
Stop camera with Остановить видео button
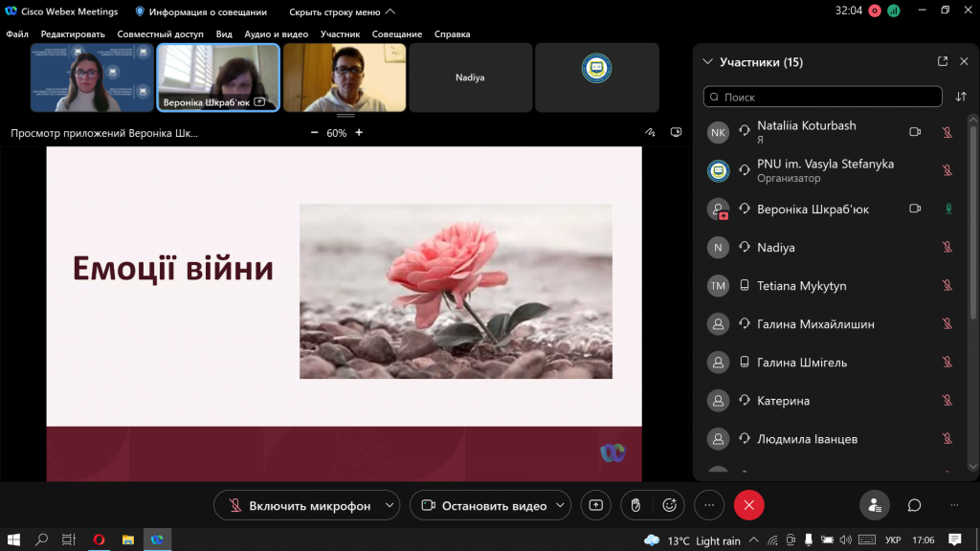483,505
